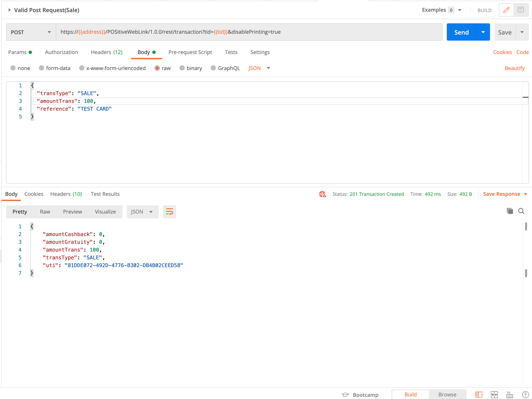
Task: Open the response Headers (10) tab
Action: [66, 194]
